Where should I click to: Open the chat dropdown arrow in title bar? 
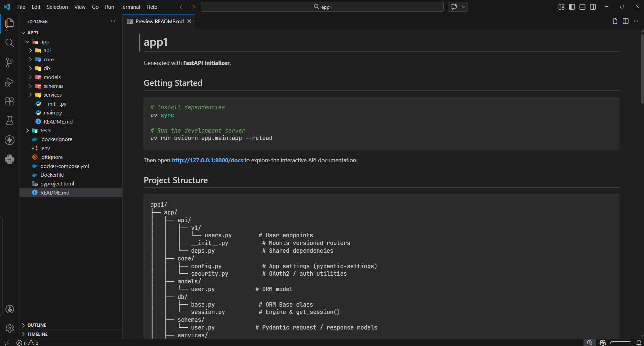click(x=463, y=7)
